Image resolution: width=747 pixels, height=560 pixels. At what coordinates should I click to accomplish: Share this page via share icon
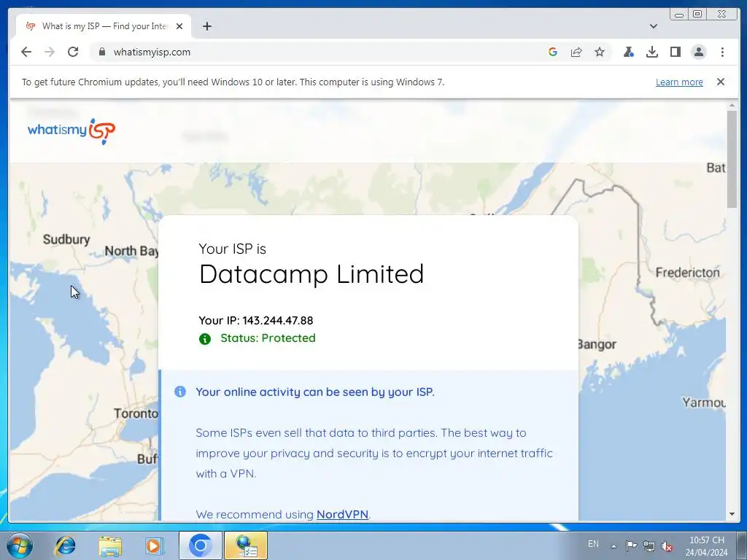click(x=576, y=52)
